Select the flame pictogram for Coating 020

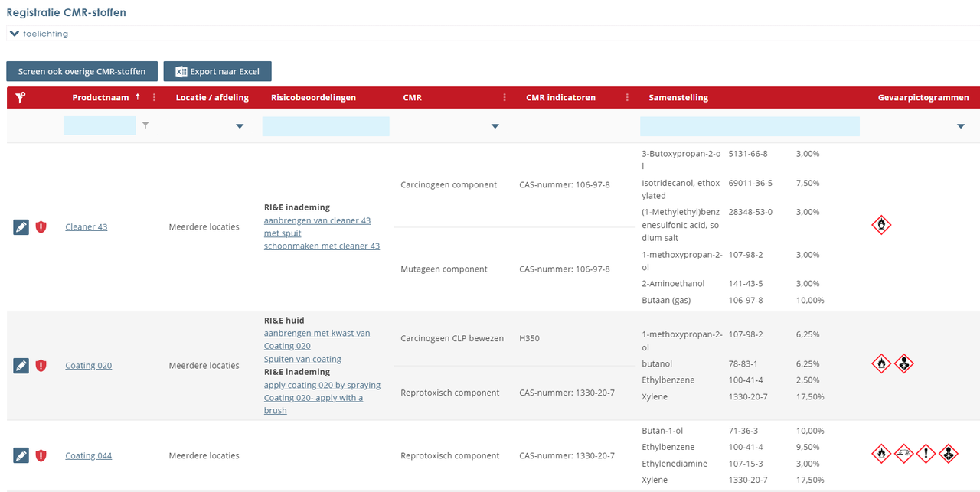tap(881, 364)
